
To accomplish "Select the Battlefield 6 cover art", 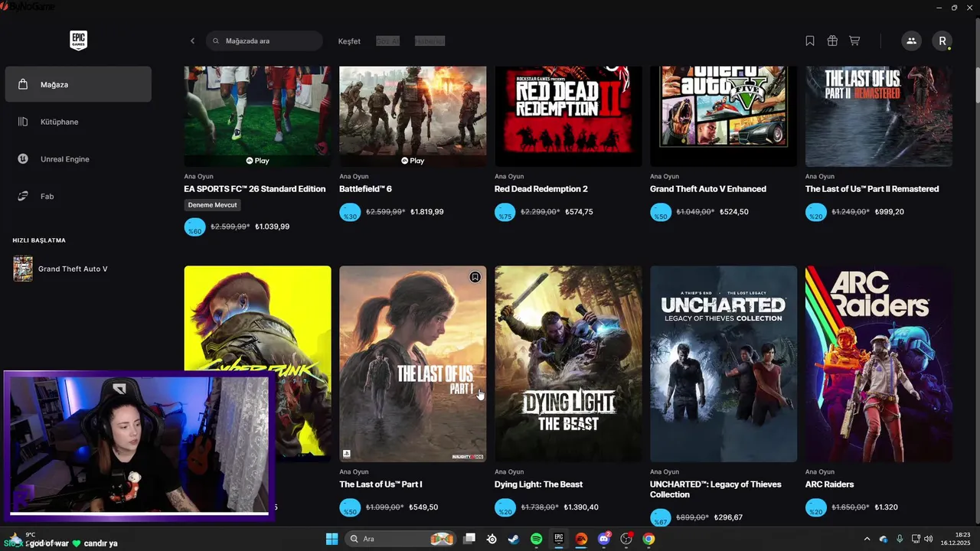I will coord(413,116).
